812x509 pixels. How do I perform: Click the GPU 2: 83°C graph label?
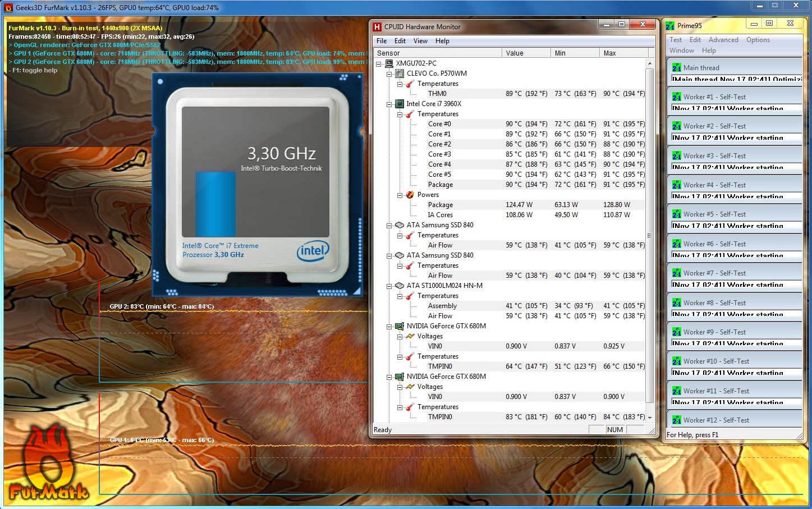tap(162, 306)
